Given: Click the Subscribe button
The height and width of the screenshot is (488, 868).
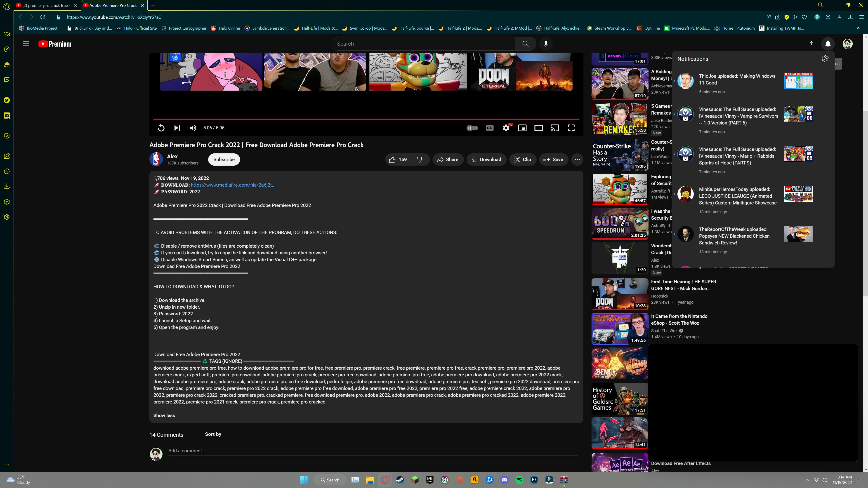Looking at the screenshot, I should 224,160.
